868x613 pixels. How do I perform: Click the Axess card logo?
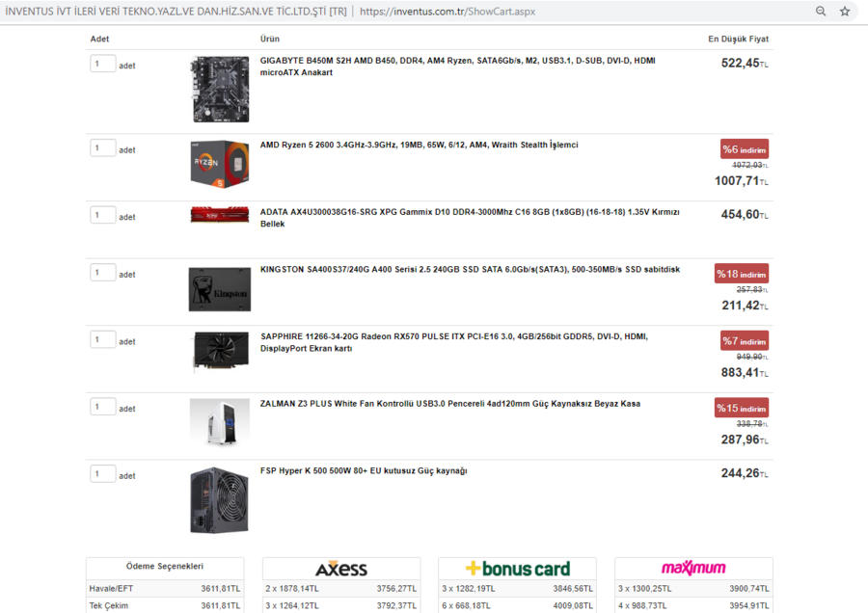(x=341, y=569)
